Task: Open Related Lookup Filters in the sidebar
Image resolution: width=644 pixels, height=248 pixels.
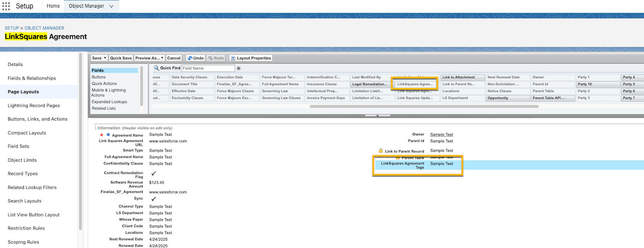Action: [x=32, y=188]
